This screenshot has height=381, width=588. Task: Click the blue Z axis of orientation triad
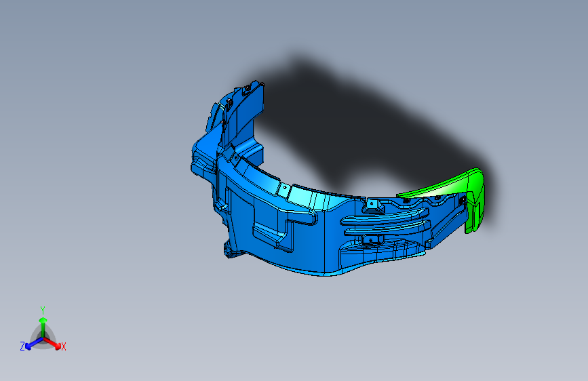tap(35, 344)
